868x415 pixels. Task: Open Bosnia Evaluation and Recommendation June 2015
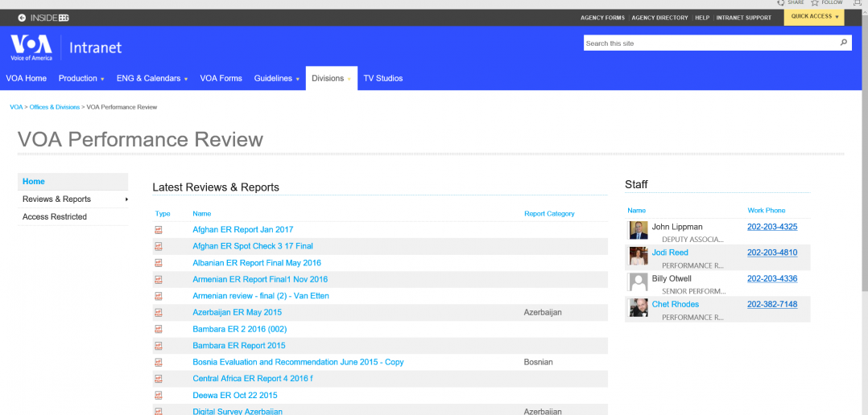(298, 363)
